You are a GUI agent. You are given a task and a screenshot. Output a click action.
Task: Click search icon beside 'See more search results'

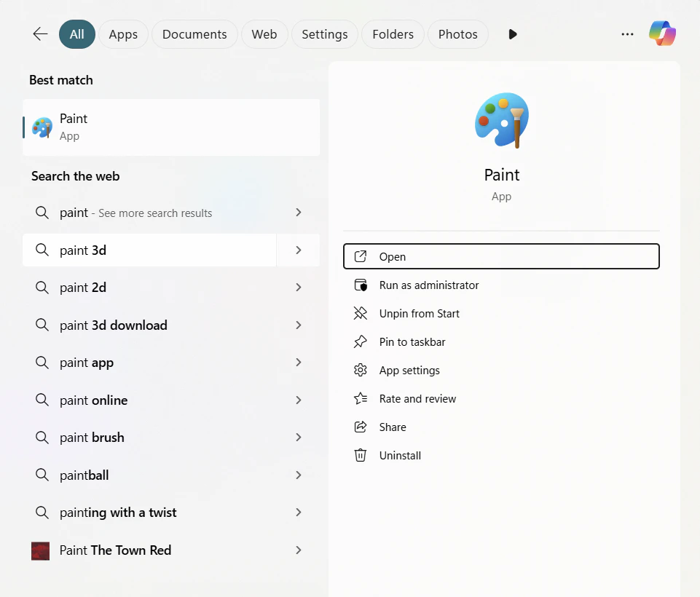click(x=42, y=213)
